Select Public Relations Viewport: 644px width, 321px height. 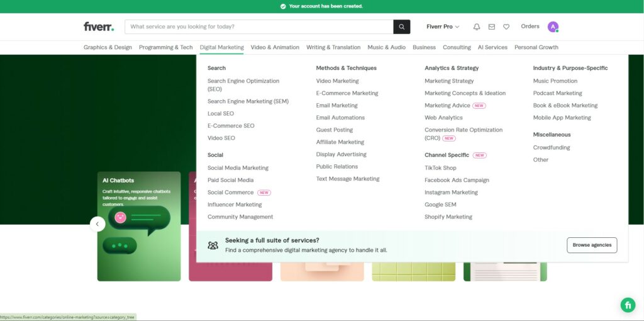tap(337, 166)
